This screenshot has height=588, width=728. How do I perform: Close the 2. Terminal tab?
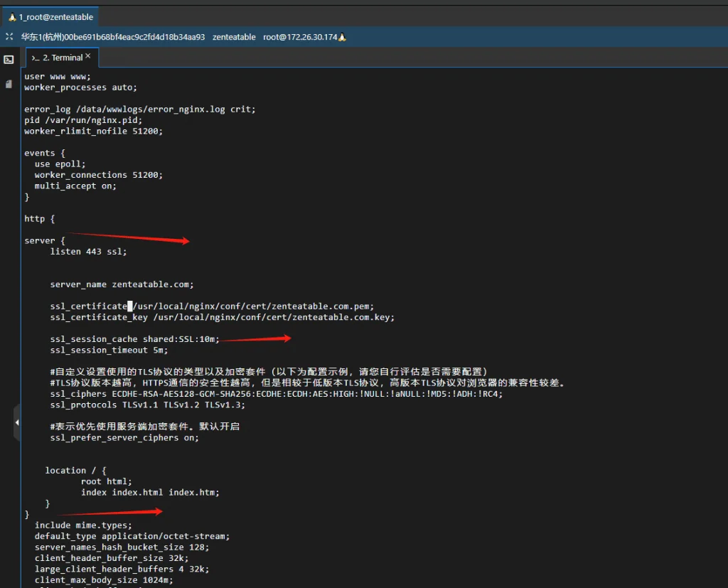[87, 55]
